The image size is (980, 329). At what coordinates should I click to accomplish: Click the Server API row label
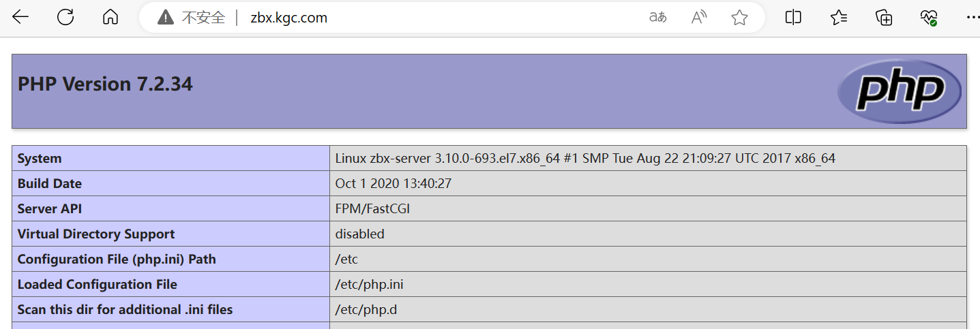click(x=50, y=209)
